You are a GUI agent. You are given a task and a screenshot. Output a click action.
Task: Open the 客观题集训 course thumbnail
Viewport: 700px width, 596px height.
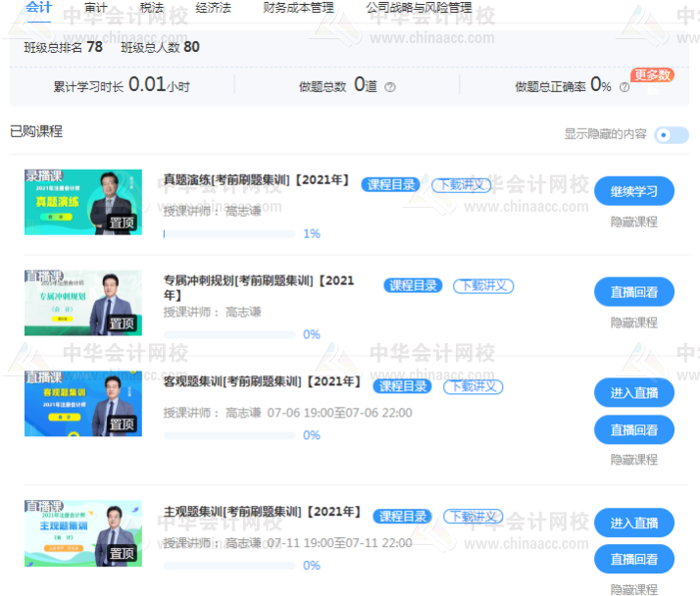[x=83, y=403]
